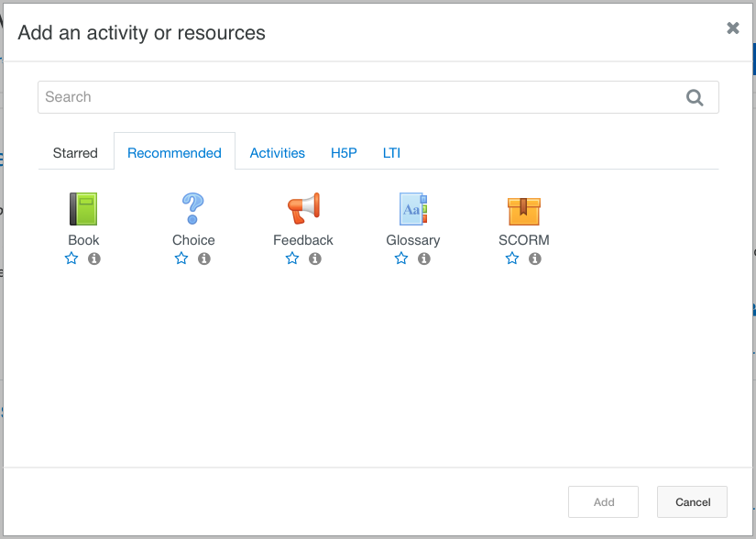This screenshot has width=756, height=539.
Task: Open SCORM information details
Action: coord(535,258)
